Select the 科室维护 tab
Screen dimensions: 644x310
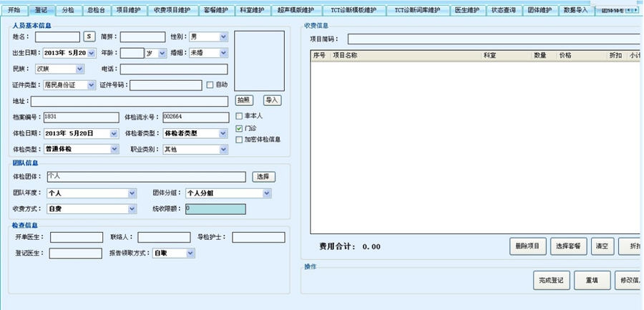pyautogui.click(x=253, y=10)
